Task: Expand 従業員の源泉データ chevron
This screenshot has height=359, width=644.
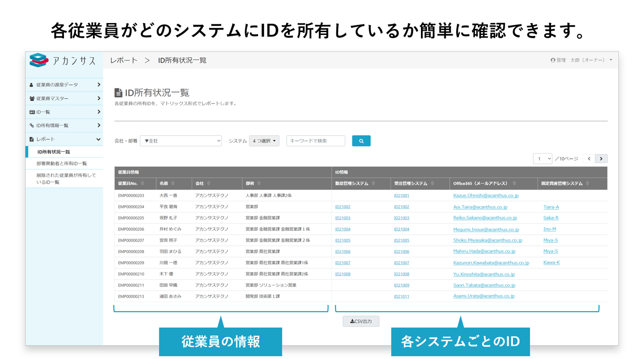Action: pos(98,85)
